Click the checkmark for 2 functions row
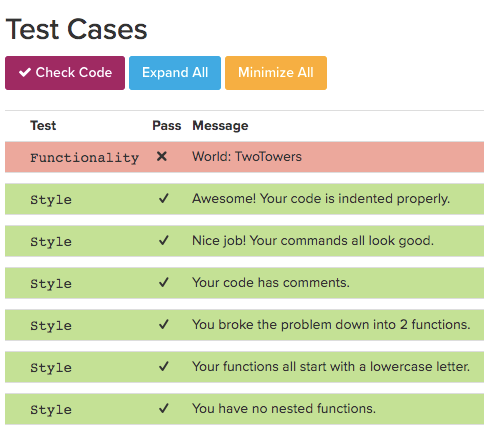Image resolution: width=493 pixels, height=445 pixels. coord(164,325)
